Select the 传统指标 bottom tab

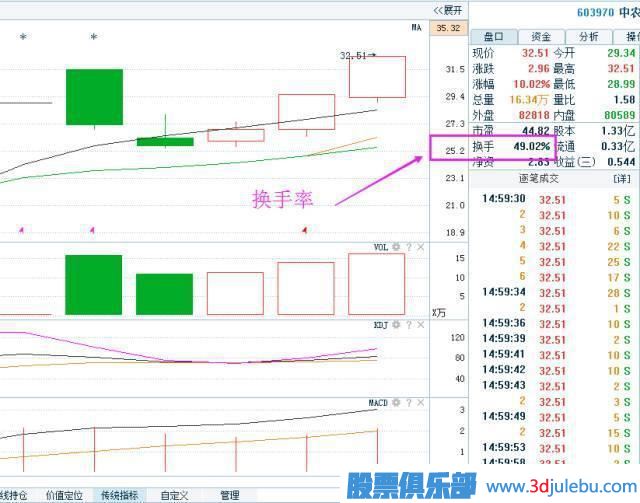[122, 495]
